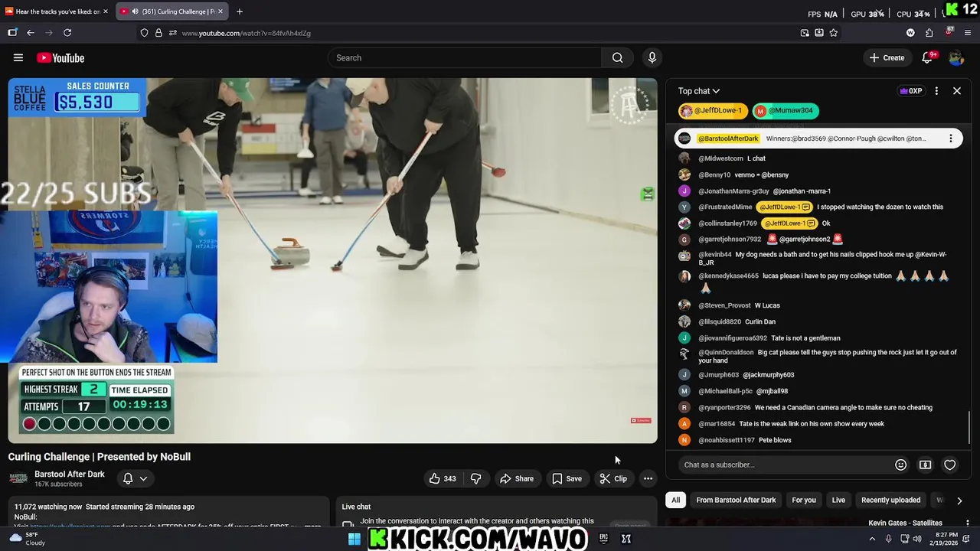Image resolution: width=980 pixels, height=551 pixels.
Task: Share the video
Action: pos(517,478)
